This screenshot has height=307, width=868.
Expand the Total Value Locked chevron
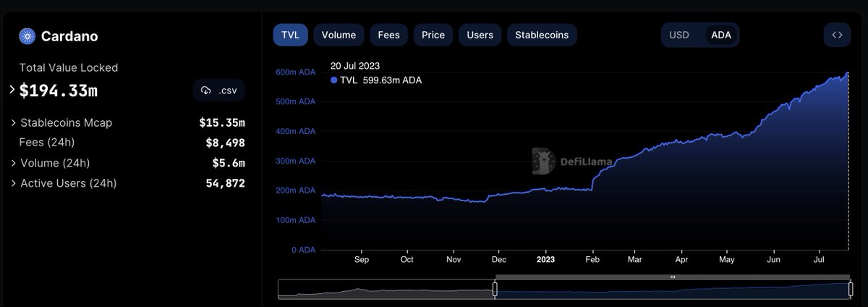[x=12, y=89]
